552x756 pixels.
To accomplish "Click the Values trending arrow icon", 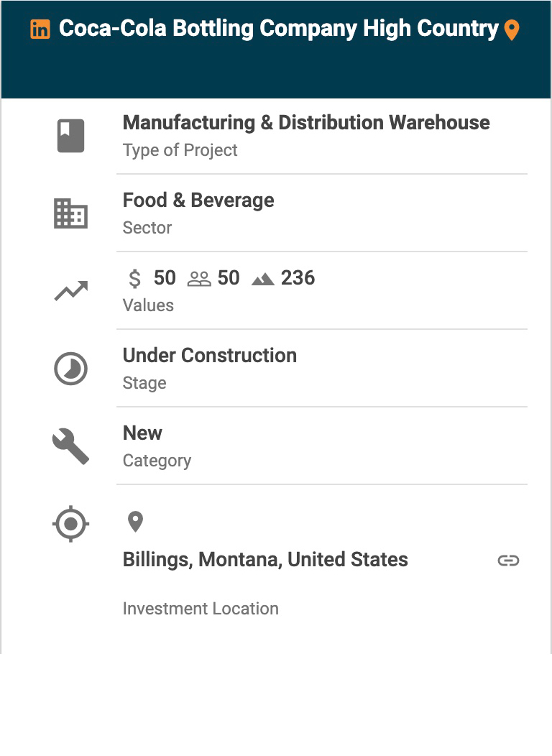I will [70, 291].
